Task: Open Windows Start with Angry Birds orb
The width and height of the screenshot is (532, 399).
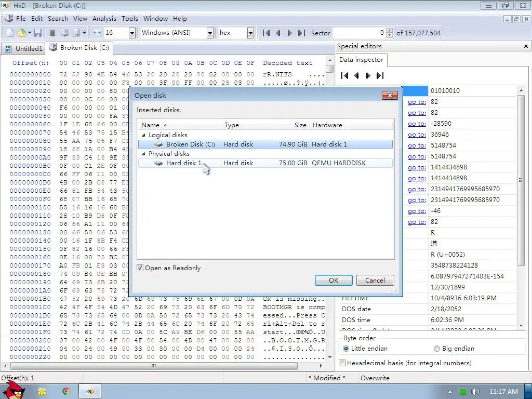Action: (13, 390)
